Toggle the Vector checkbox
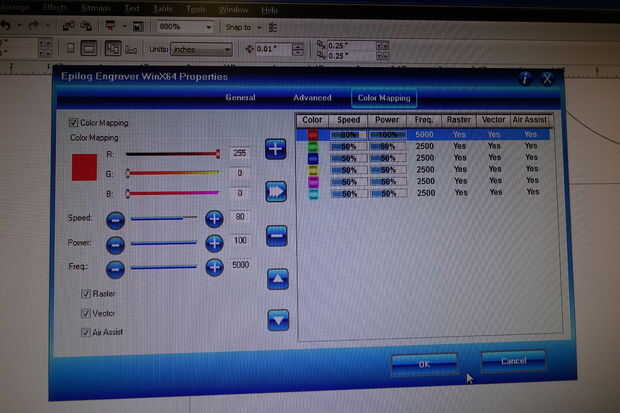 coord(86,313)
